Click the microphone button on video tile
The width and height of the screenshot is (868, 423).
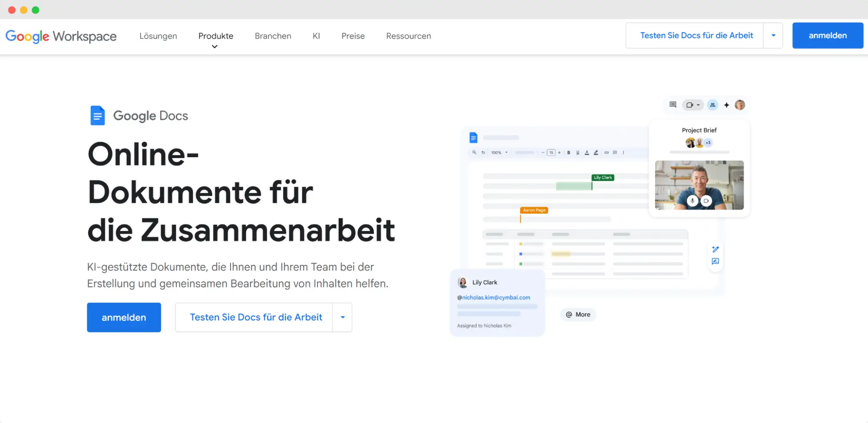[692, 201]
